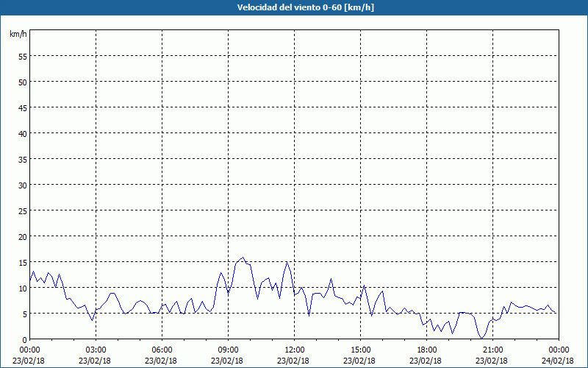The width and height of the screenshot is (588, 368).
Task: Click the wind speed spike just before 12:00
Action: pos(287,262)
